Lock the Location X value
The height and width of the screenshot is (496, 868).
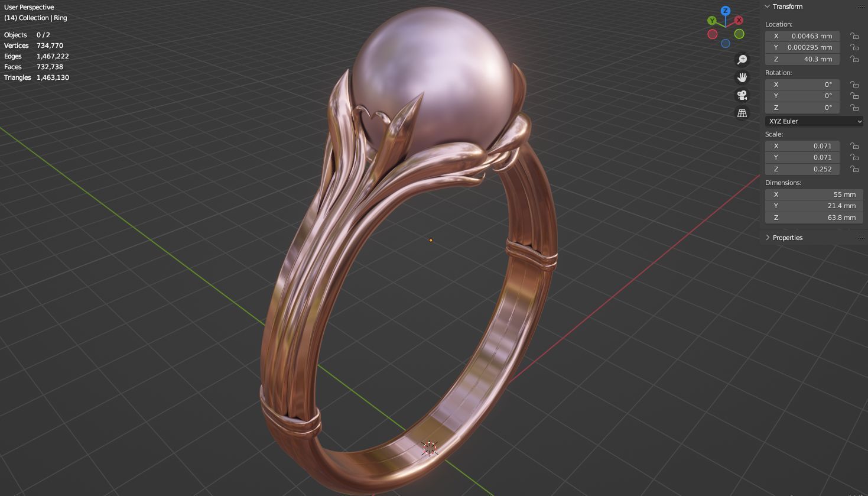click(854, 36)
